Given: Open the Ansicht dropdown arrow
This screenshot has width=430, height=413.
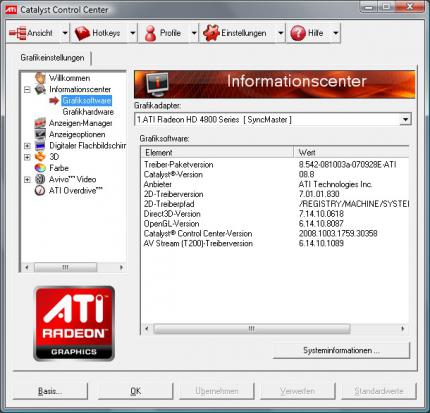Looking at the screenshot, I should pyautogui.click(x=65, y=33).
